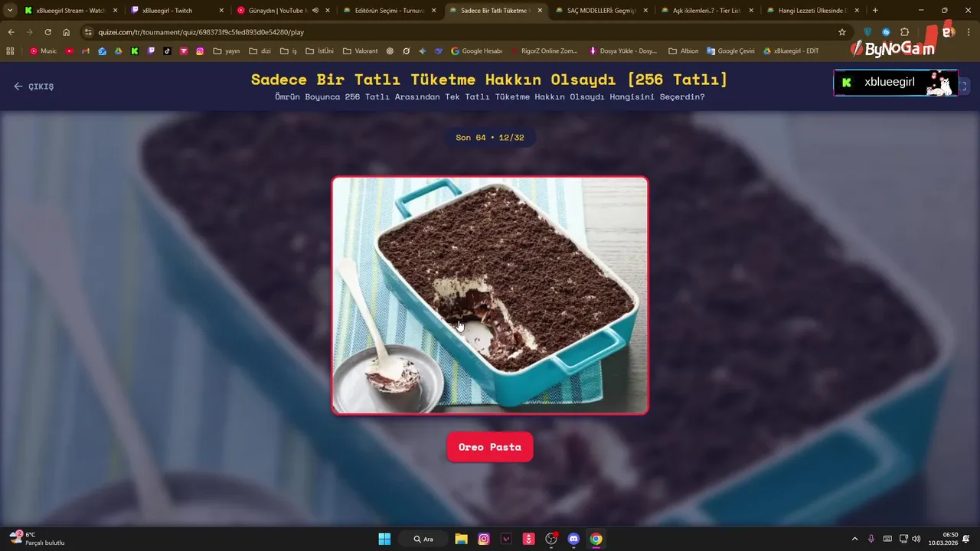Switch to Günaydın YouTube tab
This screenshot has height=551, width=980.
point(283,11)
